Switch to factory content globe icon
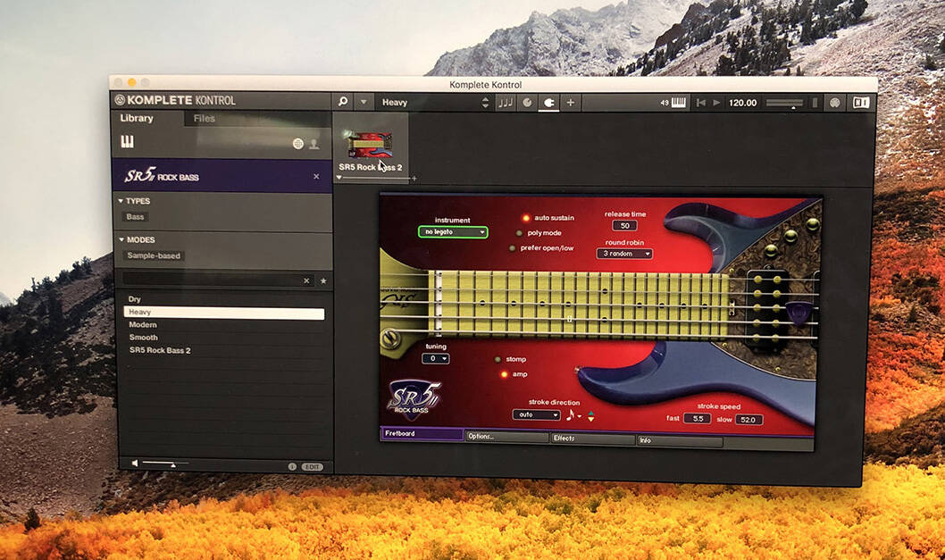Screen dimensions: 945x560 point(297,144)
